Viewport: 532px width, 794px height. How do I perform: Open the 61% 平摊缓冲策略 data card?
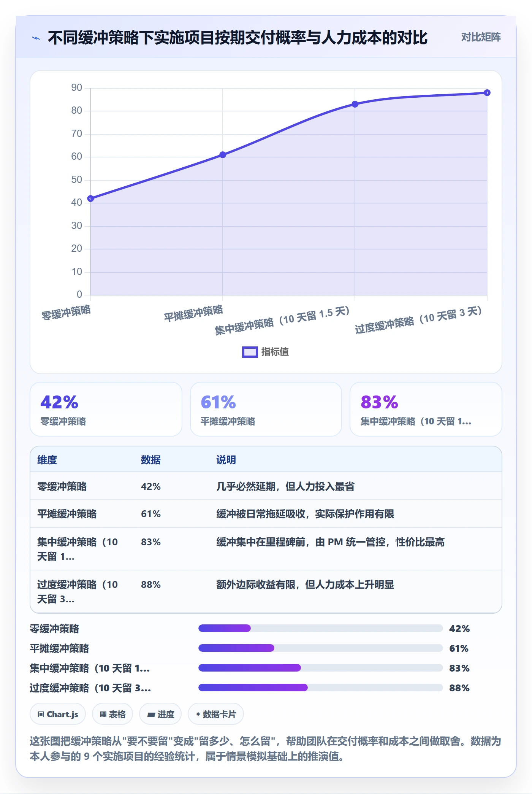[266, 409]
